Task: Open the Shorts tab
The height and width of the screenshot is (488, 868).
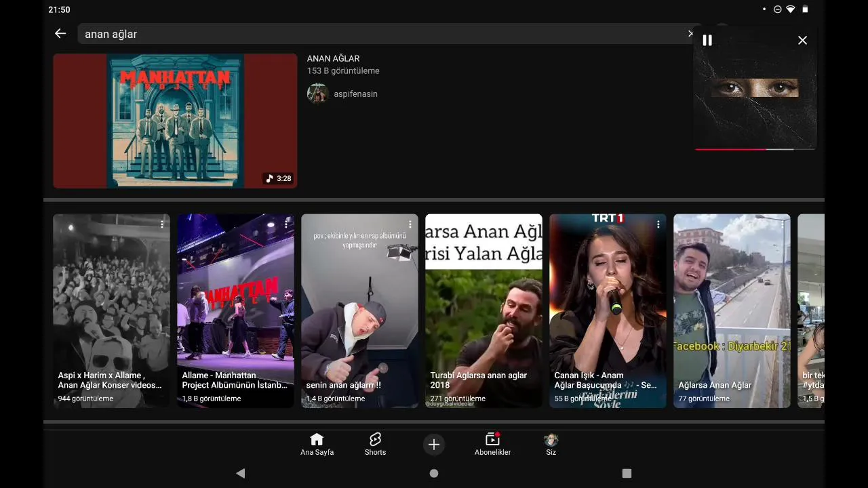Action: (x=375, y=445)
